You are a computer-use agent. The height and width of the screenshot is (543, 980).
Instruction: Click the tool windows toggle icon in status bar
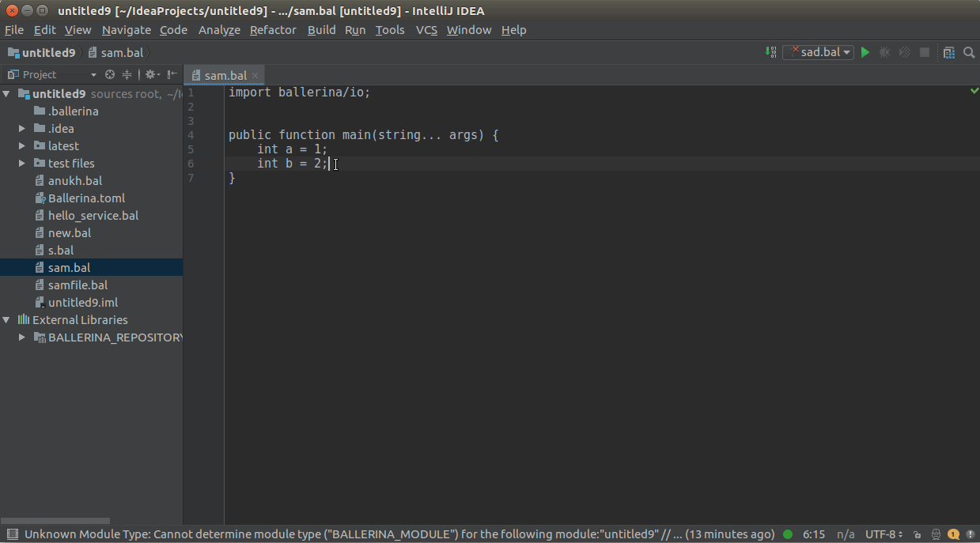click(x=12, y=534)
